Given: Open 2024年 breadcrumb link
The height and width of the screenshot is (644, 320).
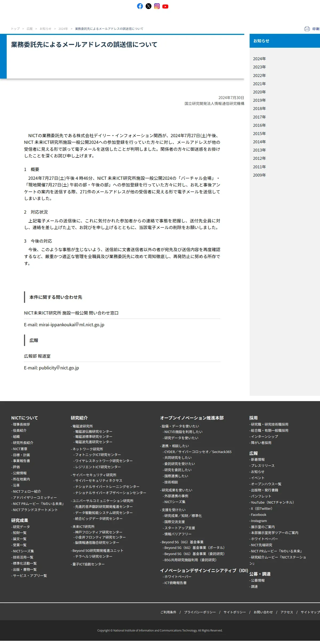Looking at the screenshot, I should click(63, 29).
